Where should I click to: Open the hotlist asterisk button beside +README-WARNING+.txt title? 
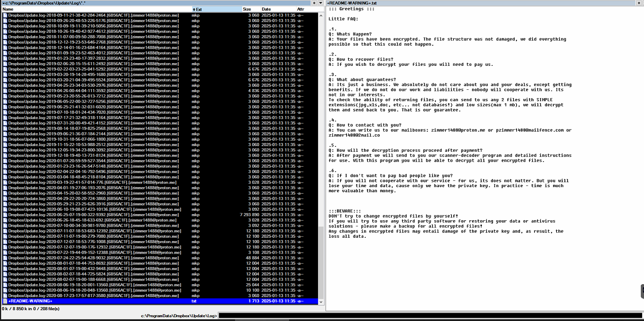click(639, 3)
